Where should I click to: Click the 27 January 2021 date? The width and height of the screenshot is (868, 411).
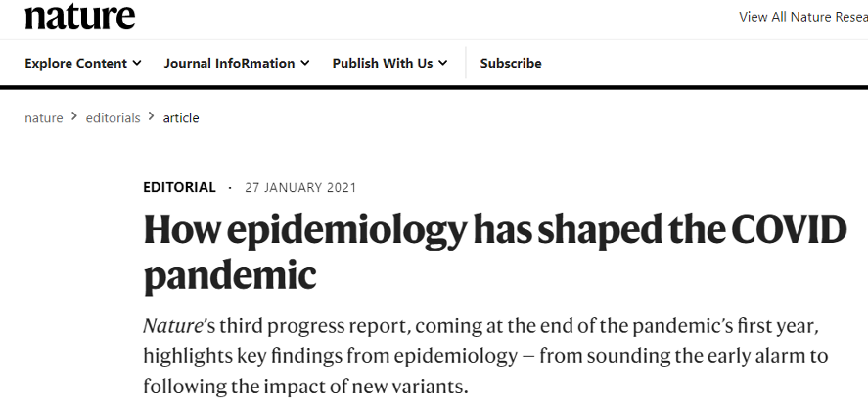coord(300,188)
